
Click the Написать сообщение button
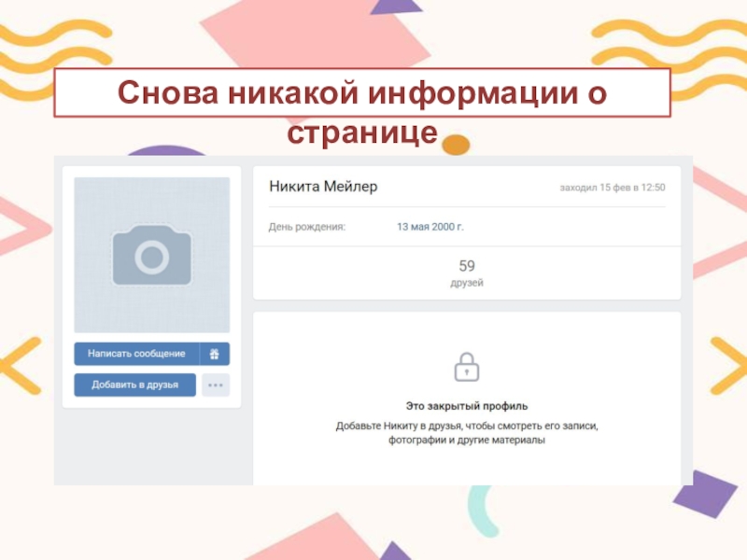point(136,354)
